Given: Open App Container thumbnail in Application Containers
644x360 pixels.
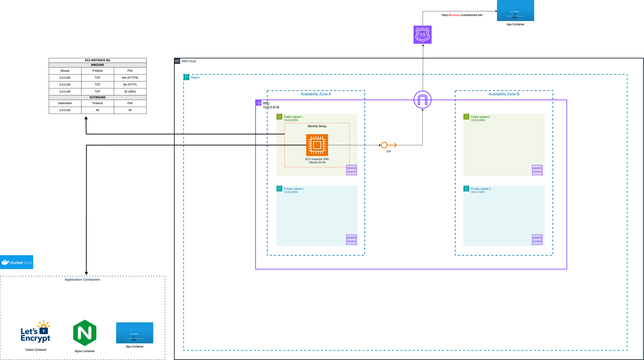Looking at the screenshot, I should (134, 333).
